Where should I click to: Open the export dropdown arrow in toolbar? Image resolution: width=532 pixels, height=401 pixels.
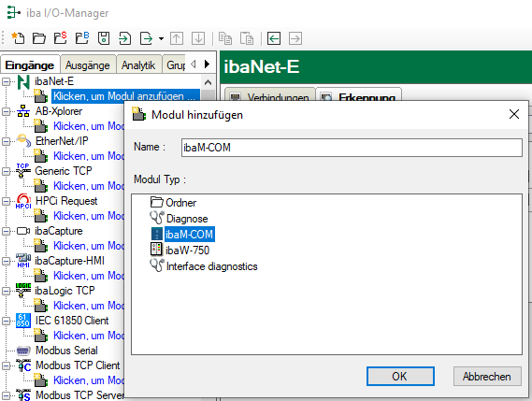coord(161,38)
